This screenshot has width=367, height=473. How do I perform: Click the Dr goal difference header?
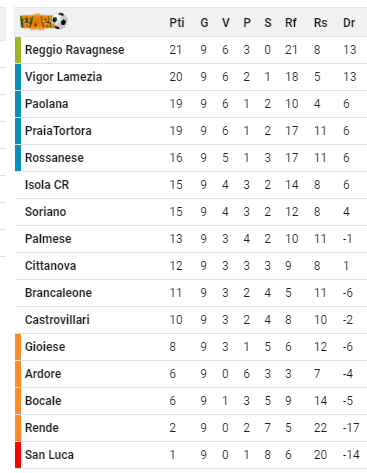[349, 23]
